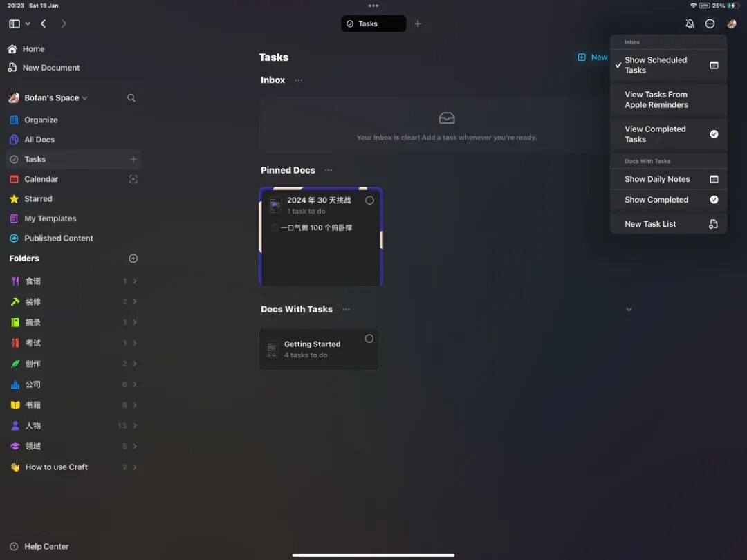This screenshot has width=747, height=560.
Task: Open Inbox section ellipsis menu
Action: click(299, 80)
